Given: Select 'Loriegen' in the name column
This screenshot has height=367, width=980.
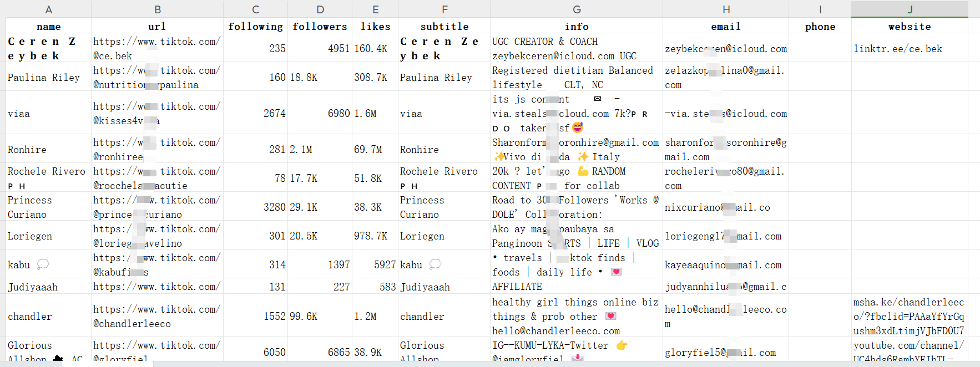Looking at the screenshot, I should [48, 236].
